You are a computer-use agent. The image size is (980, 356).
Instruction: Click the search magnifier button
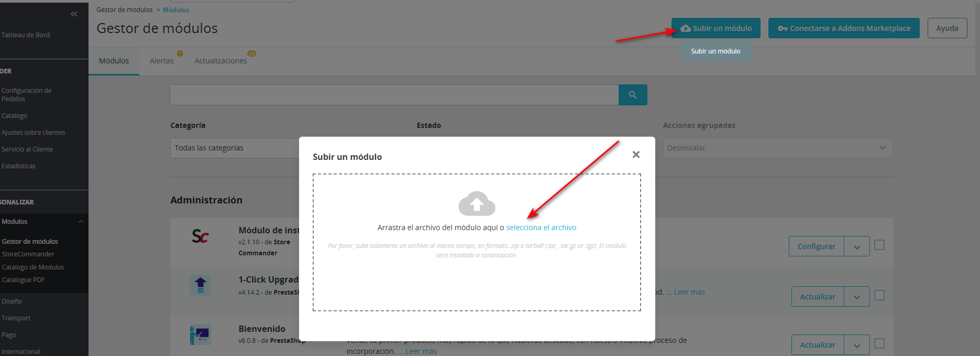(x=633, y=95)
